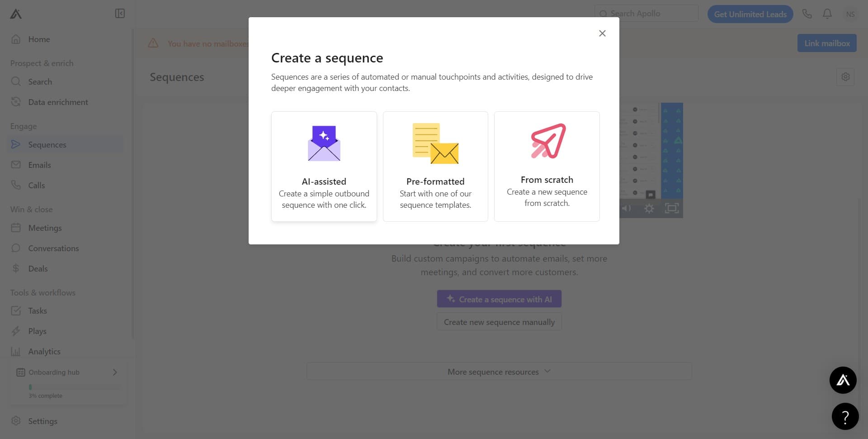The image size is (868, 439).
Task: Open the Analytics bar-chart icon
Action: [x=16, y=351]
